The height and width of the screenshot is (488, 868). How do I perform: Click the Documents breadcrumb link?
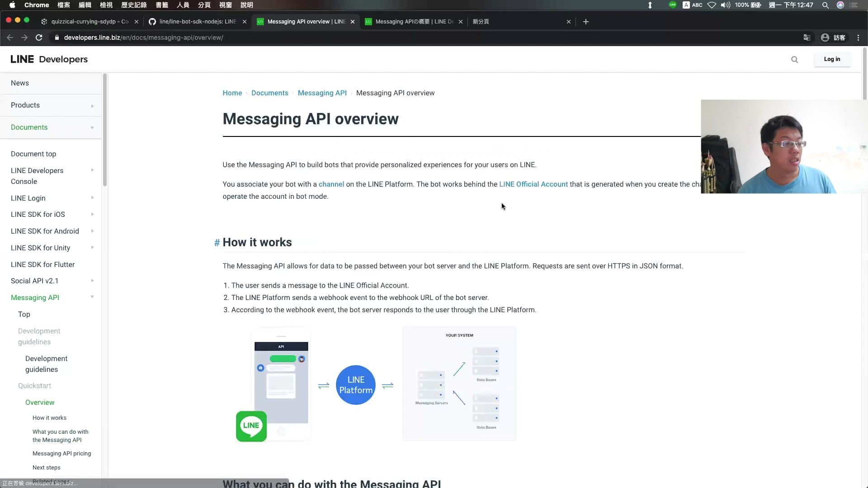(x=269, y=93)
